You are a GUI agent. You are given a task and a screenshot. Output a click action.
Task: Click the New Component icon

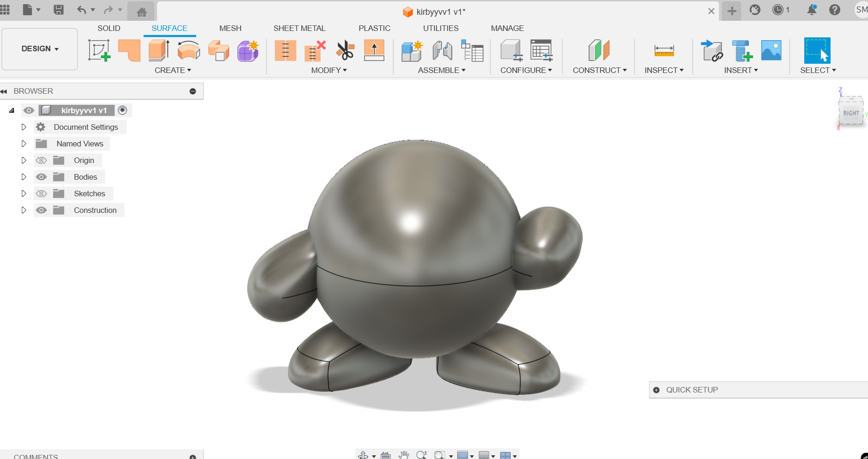412,50
